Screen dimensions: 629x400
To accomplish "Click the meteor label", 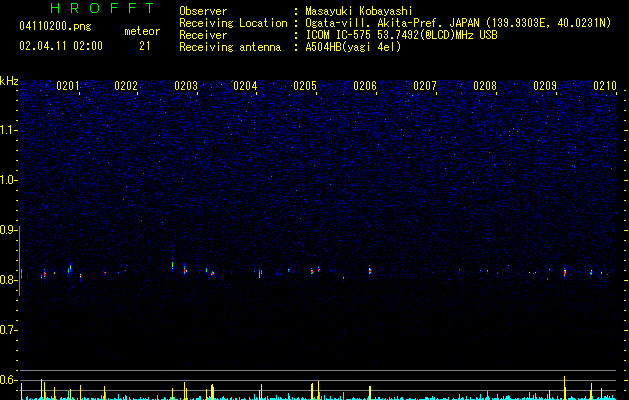I will 142,31.
